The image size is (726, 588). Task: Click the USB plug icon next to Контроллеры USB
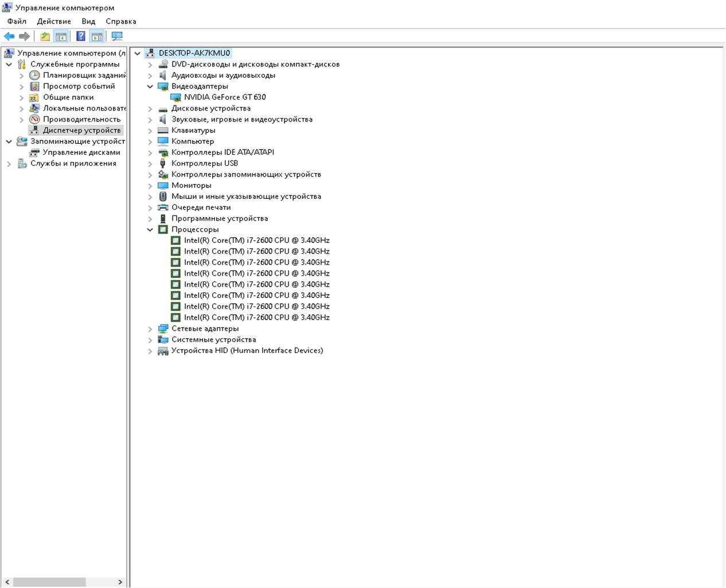pos(163,163)
